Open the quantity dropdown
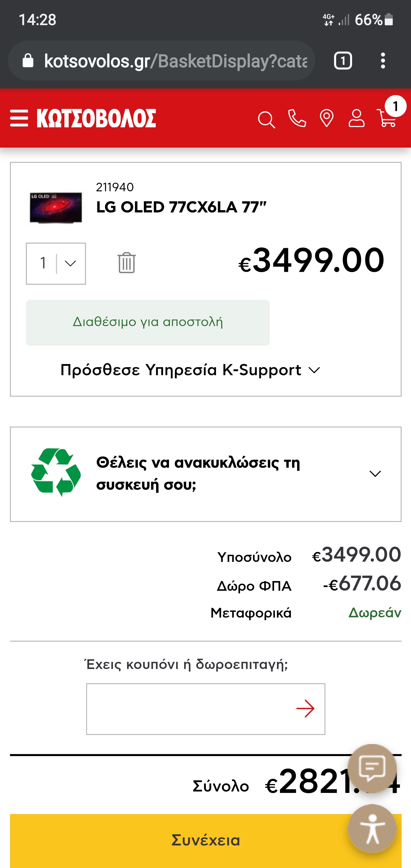This screenshot has height=868, width=411. [56, 264]
